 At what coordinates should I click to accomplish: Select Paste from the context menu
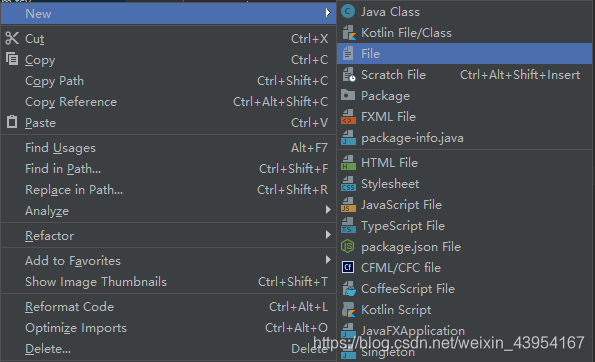click(x=168, y=123)
